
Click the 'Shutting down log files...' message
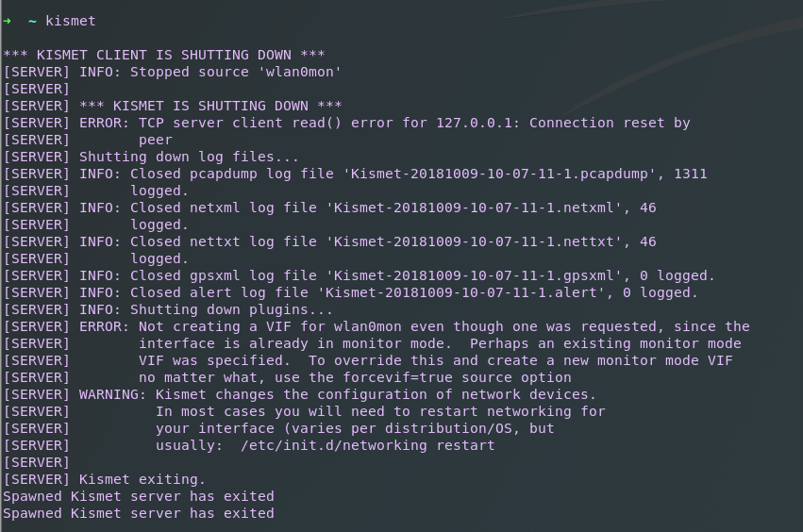coord(189,157)
